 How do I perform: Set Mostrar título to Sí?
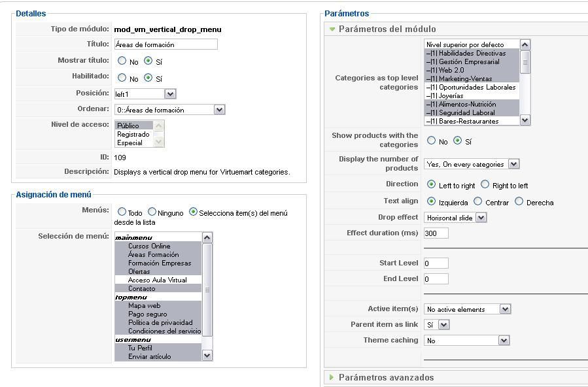click(x=148, y=61)
